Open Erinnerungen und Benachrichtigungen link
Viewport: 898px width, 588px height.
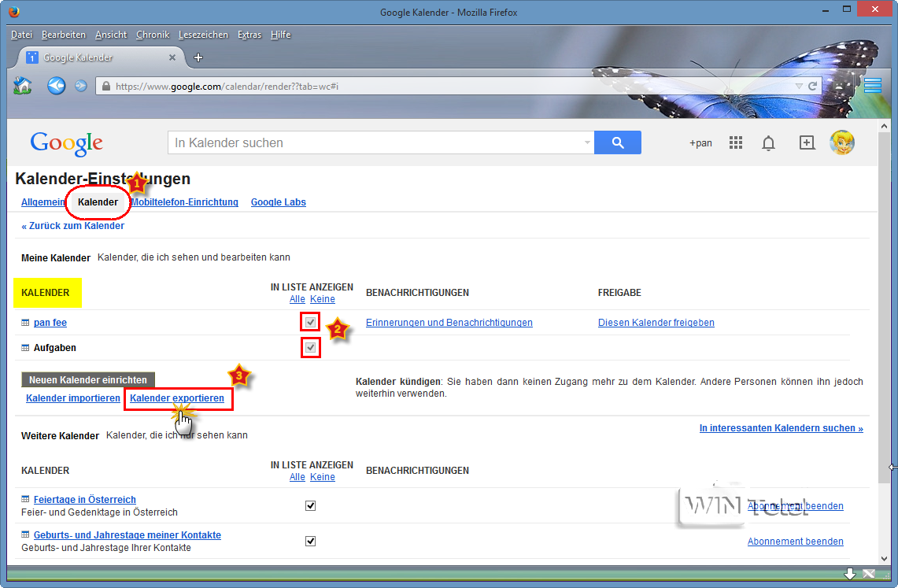449,323
